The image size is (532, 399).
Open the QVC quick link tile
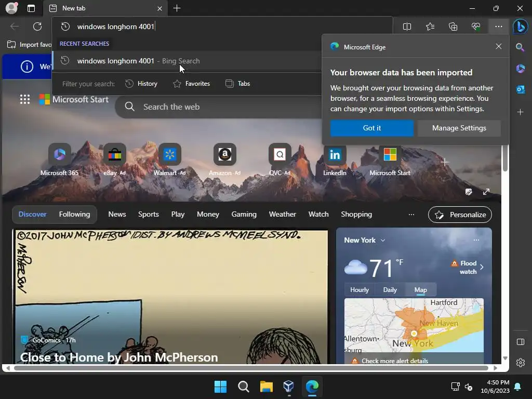(280, 159)
